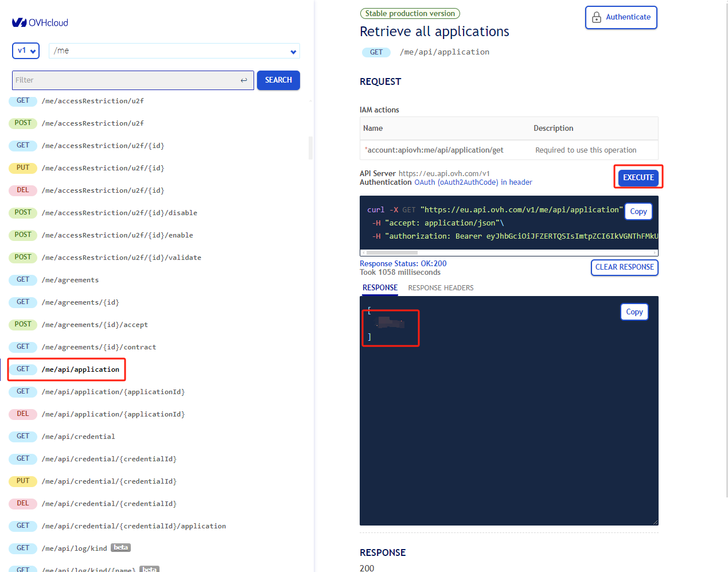Click the GET badge beside /me/api/application title
The image size is (728, 572).
point(376,52)
